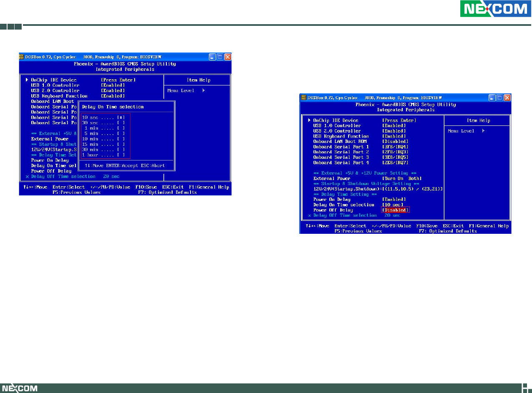This screenshot has width=532, height=393.
Task: Pick the 30 min delay option
Action: pos(103,149)
